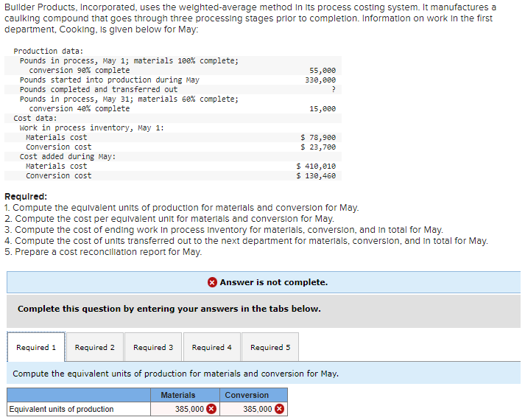Screen dimensions: 525x420
Task: Click the 'Equivalent units of production' row label
Action: 61,409
